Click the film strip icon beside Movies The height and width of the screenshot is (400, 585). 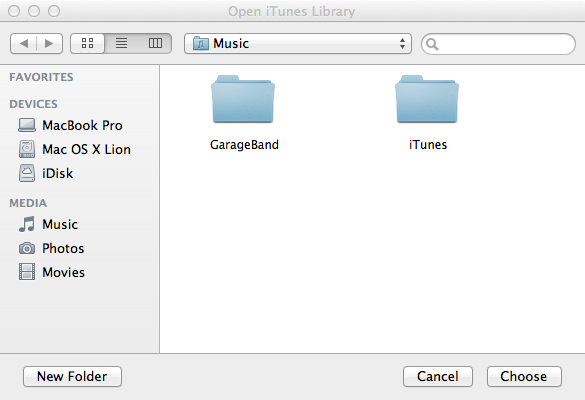click(27, 272)
